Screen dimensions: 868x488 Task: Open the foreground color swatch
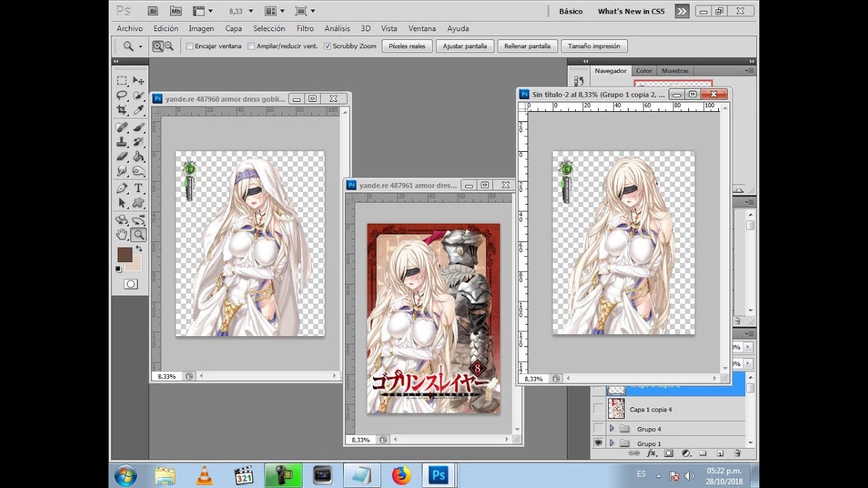125,255
